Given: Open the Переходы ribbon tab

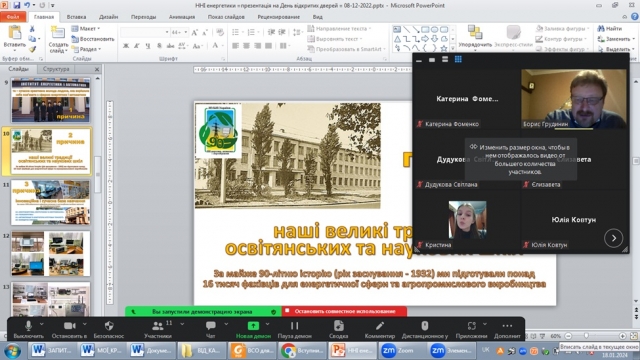Looking at the screenshot, I should pyautogui.click(x=143, y=17).
